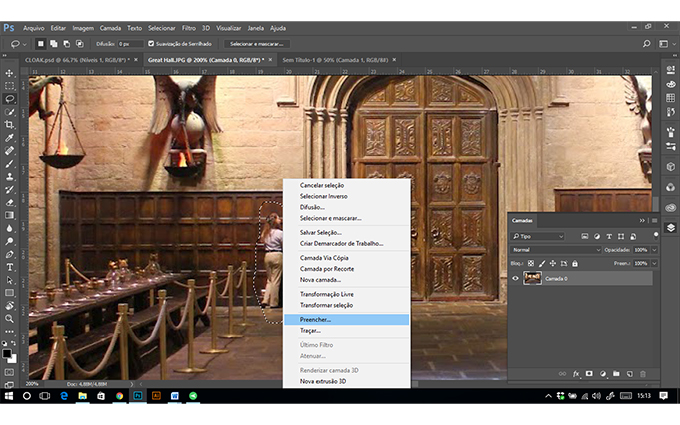Select the Move tool

[x=9, y=73]
